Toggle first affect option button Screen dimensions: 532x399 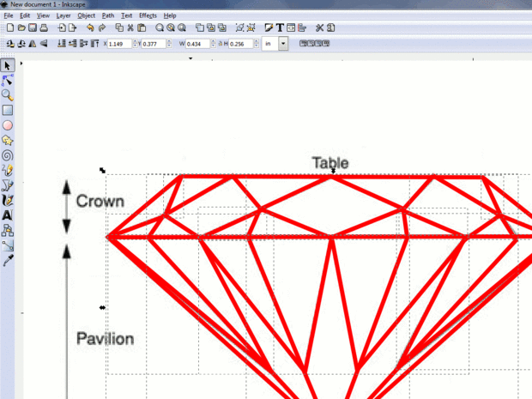[303, 44]
